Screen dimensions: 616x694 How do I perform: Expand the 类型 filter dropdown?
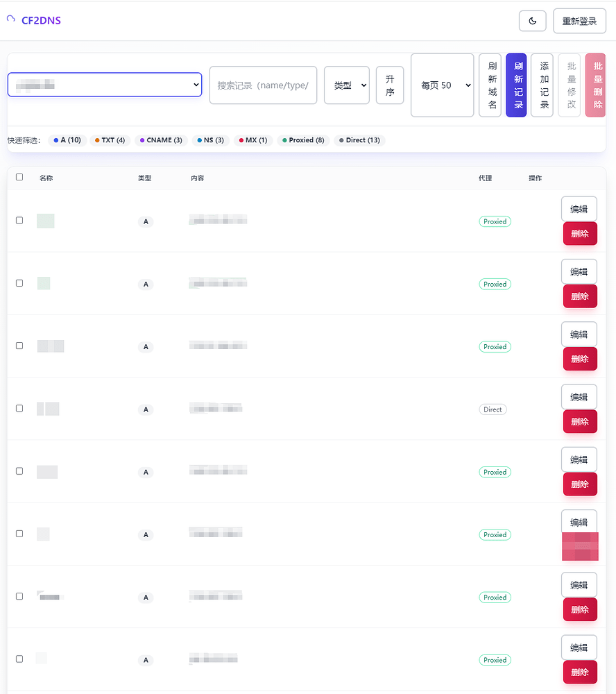[347, 85]
